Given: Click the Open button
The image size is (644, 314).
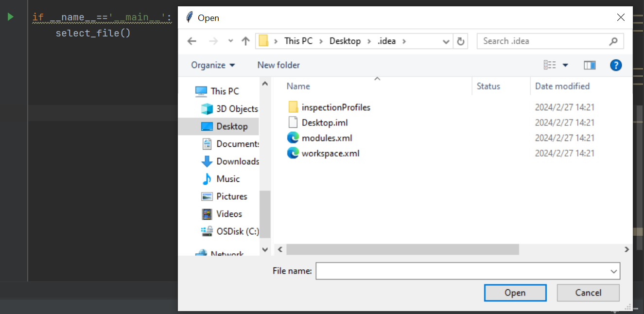Looking at the screenshot, I should point(515,293).
